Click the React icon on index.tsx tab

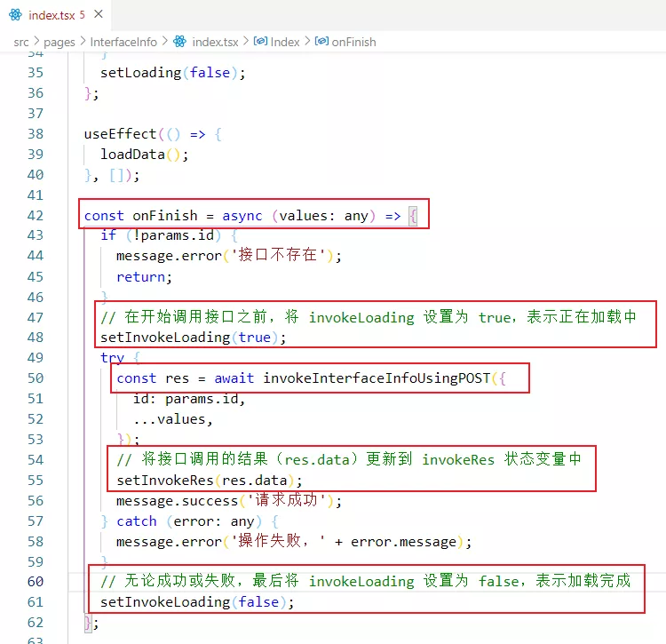click(x=16, y=15)
